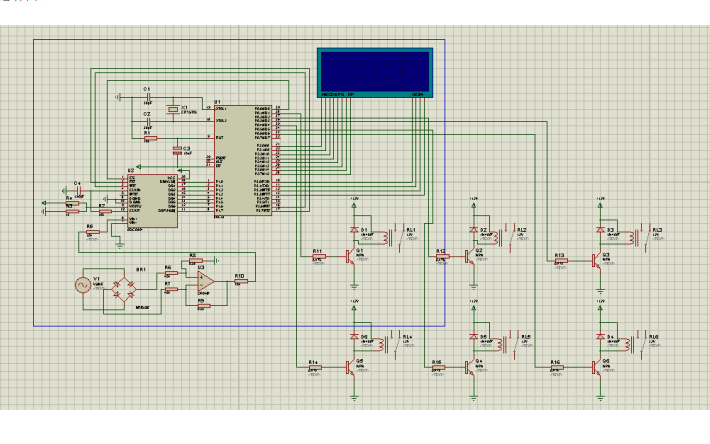Select crystal oscillator X1

pyautogui.click(x=173, y=110)
